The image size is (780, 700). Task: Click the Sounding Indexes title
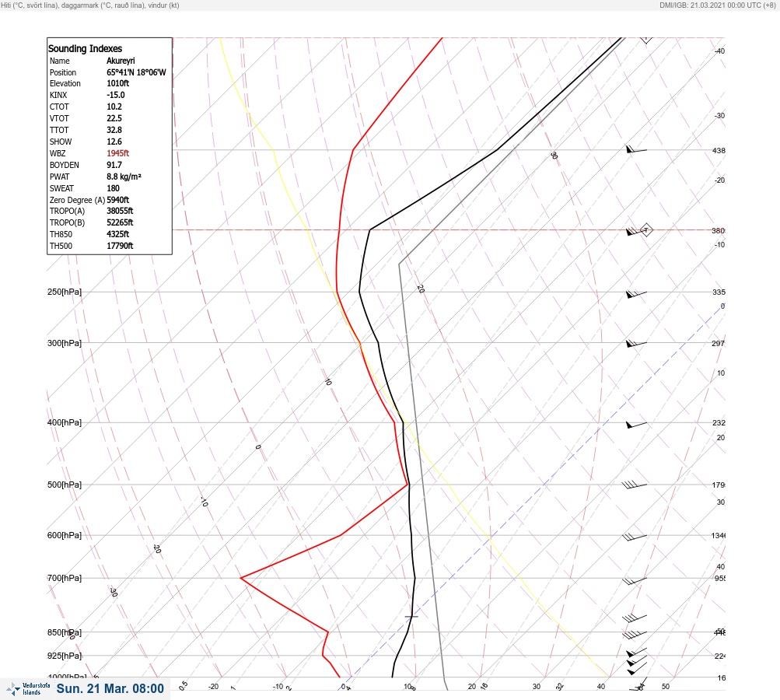[85, 49]
